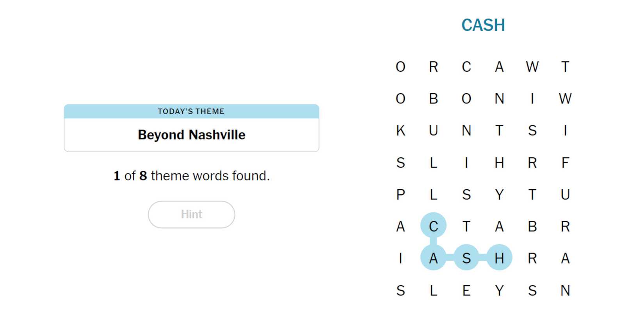The height and width of the screenshot is (322, 644).
Task: Select the highlighted letter C tile
Action: tap(433, 226)
